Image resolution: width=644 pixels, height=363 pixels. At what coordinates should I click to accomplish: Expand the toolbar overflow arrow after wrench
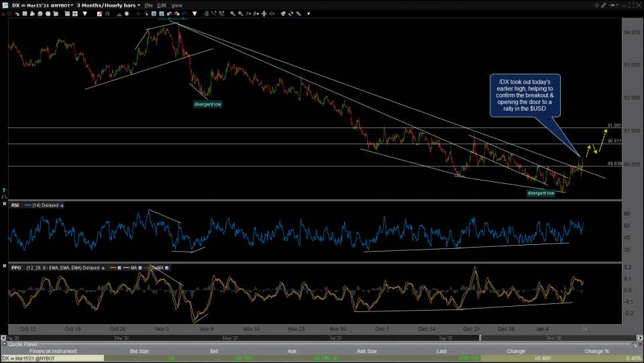(309, 13)
